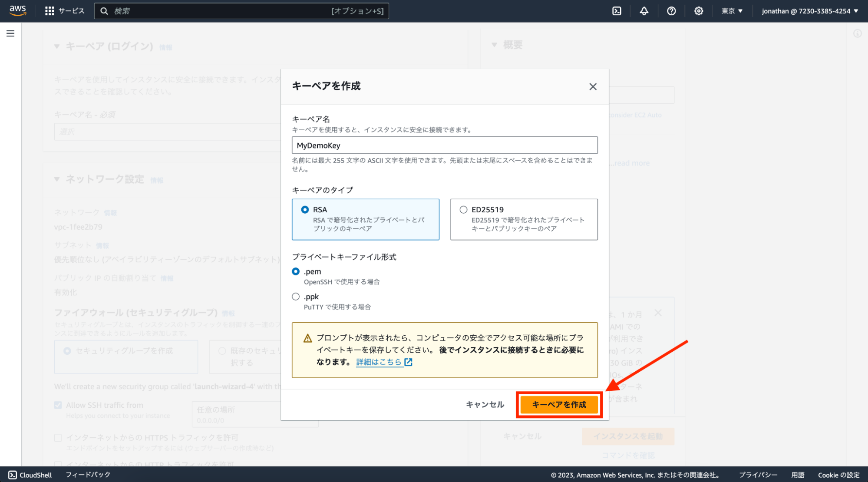Open the hamburger side navigation menu
The image size is (868, 482).
click(x=10, y=33)
